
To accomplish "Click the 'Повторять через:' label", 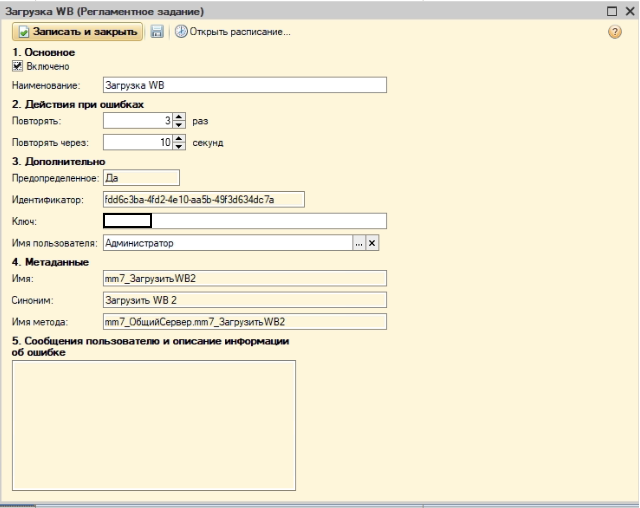I will tap(50, 143).
